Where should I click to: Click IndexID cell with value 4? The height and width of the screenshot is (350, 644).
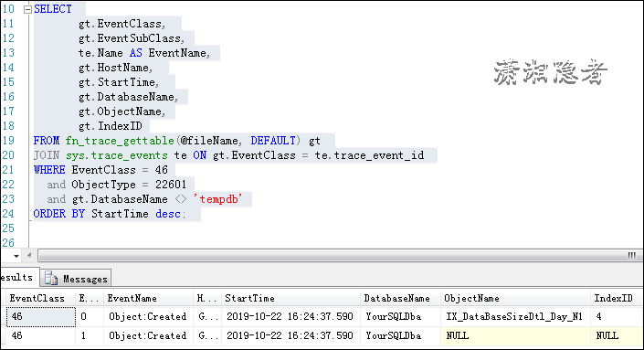pos(617,317)
